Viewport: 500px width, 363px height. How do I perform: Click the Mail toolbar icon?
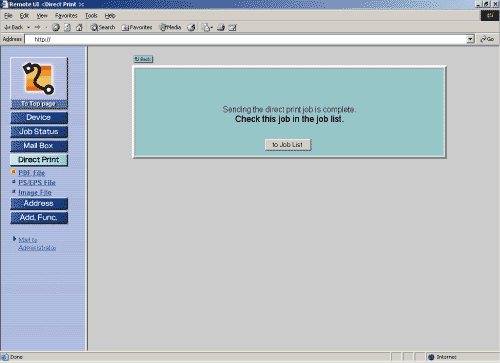(207, 27)
